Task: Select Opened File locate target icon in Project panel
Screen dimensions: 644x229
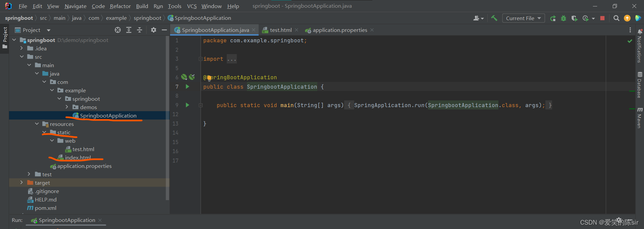Action: tap(118, 30)
